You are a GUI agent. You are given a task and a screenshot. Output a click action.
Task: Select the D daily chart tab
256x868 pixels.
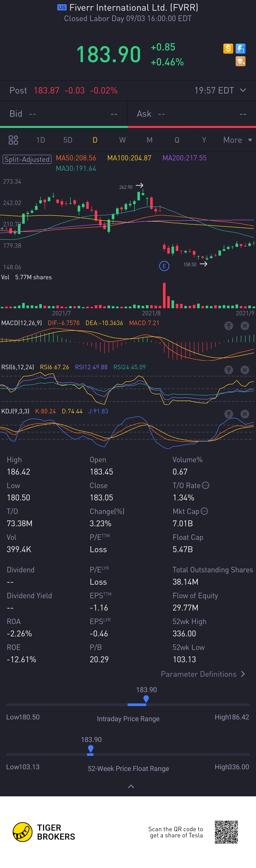pos(95,140)
